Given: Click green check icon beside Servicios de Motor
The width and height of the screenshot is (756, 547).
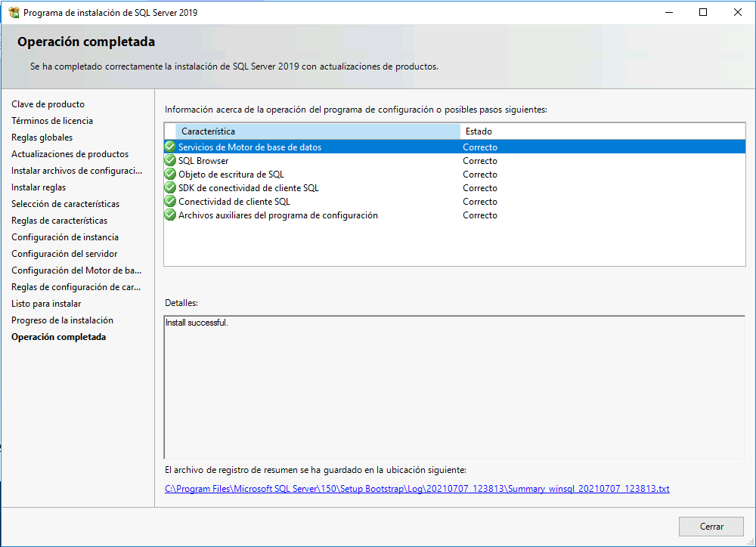Looking at the screenshot, I should (170, 147).
